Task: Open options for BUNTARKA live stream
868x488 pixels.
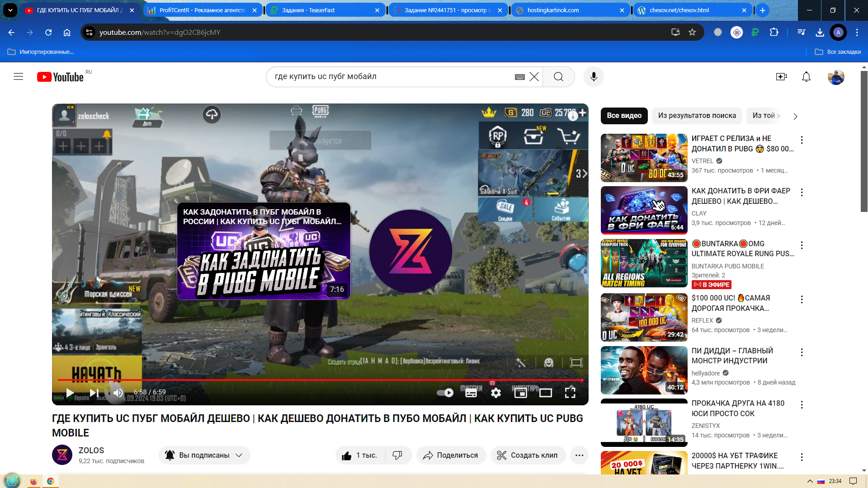Action: pos(802,245)
